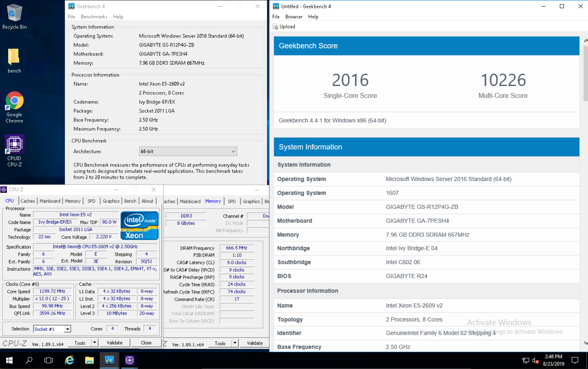Screen dimensions: 588x369
Task: Click Close button in front CPU-Z
Action: (146, 343)
